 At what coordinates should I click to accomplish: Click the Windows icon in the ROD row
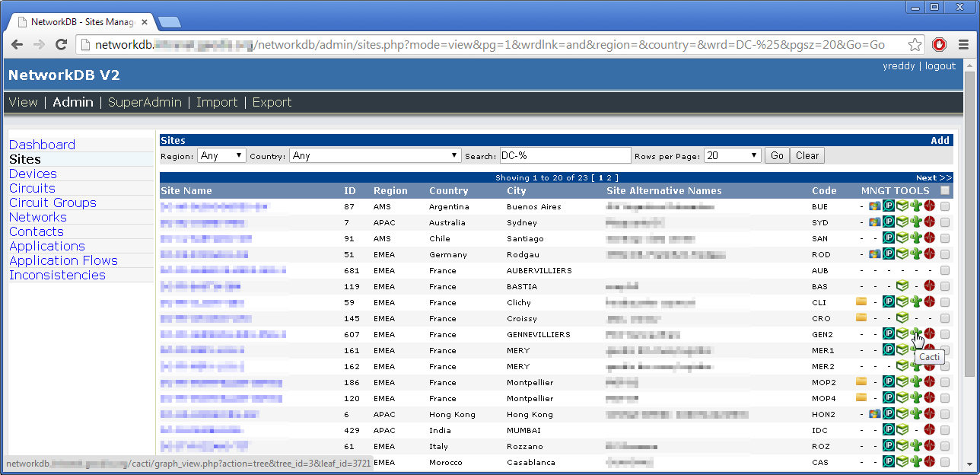tap(875, 254)
